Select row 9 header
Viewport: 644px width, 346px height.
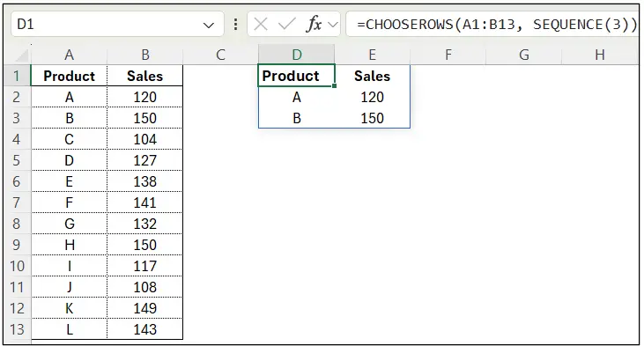[x=17, y=245]
